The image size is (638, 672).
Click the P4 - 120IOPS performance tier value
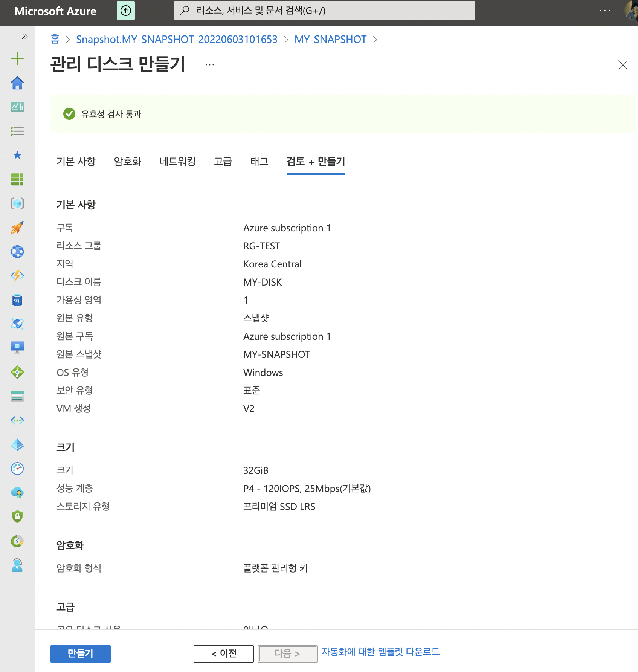click(307, 489)
